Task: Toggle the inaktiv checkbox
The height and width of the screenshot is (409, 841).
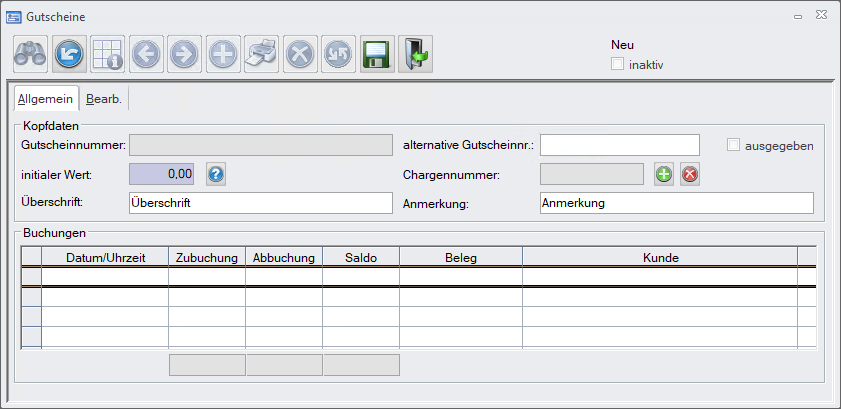Action: (x=618, y=64)
